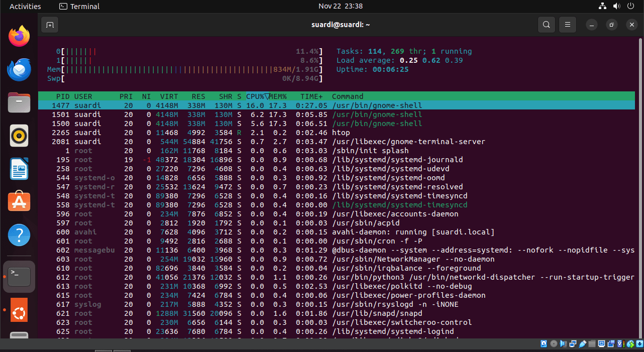Sort by USER column header

(x=83, y=96)
